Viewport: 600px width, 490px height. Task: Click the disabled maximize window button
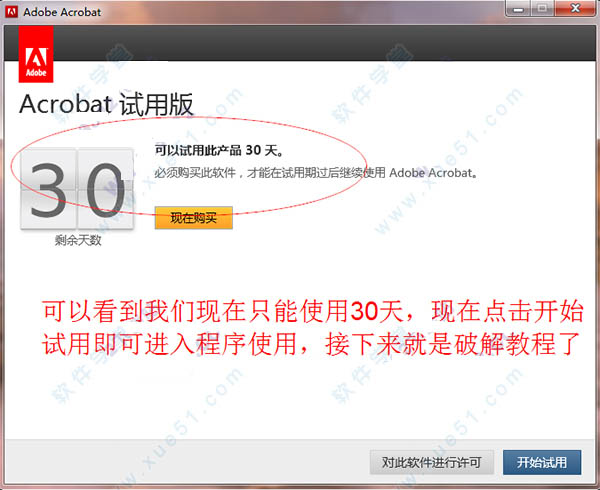pos(543,8)
